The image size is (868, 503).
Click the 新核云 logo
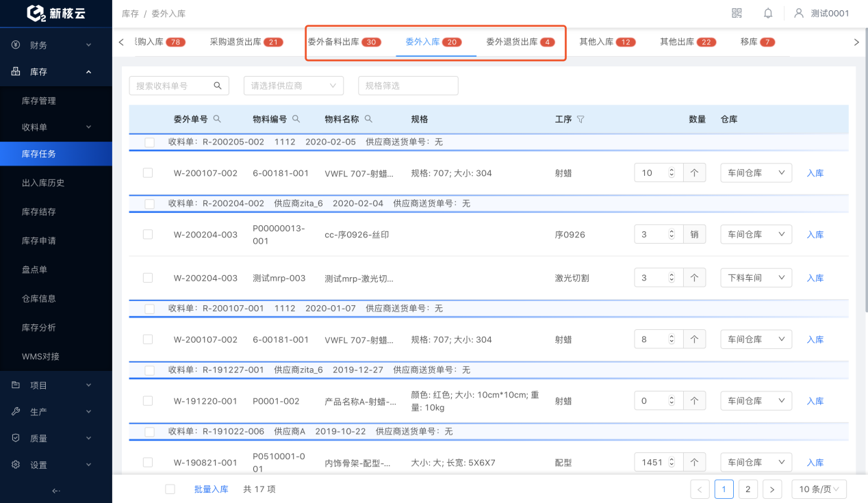click(56, 13)
